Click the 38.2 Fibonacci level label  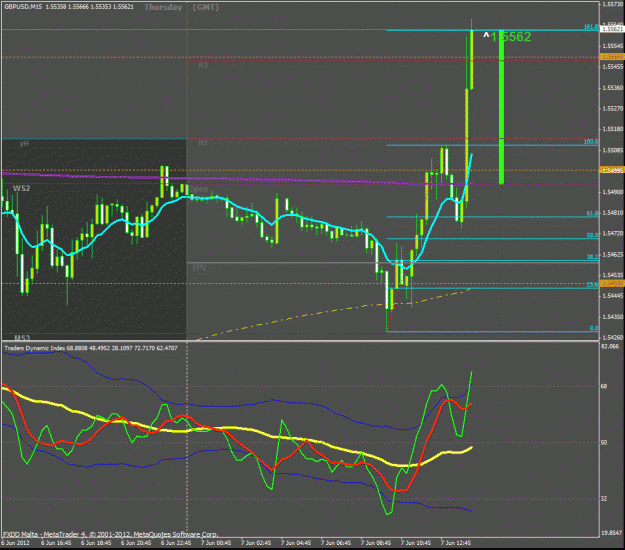pyautogui.click(x=592, y=257)
